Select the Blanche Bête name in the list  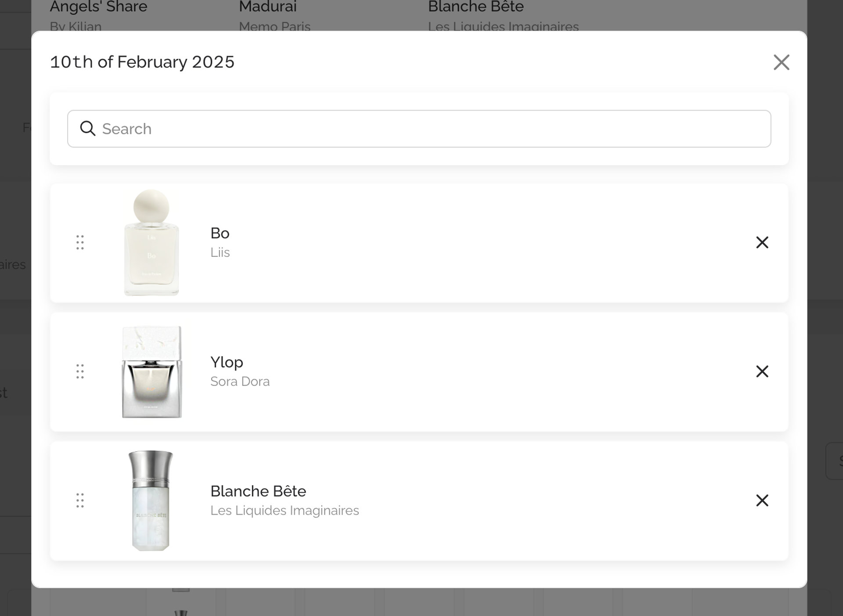[x=258, y=491]
